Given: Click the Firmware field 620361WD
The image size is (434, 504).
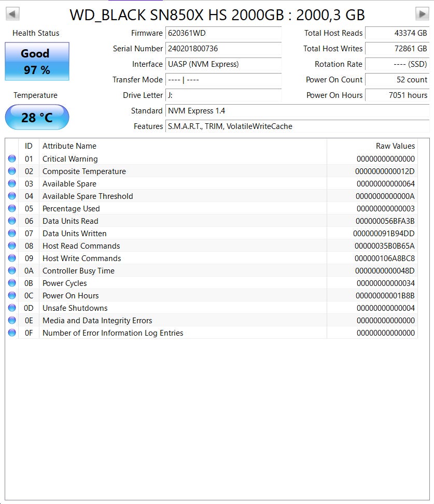Looking at the screenshot, I should [x=223, y=33].
